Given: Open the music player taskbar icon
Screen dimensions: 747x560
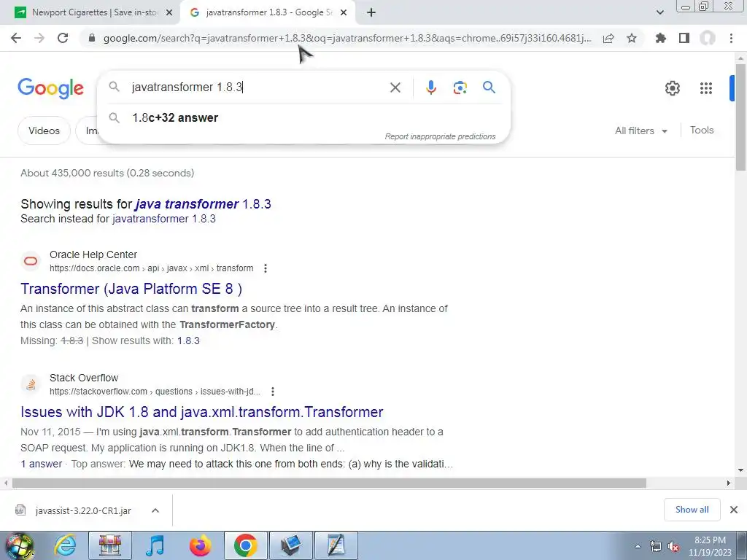Looking at the screenshot, I should click(155, 545).
